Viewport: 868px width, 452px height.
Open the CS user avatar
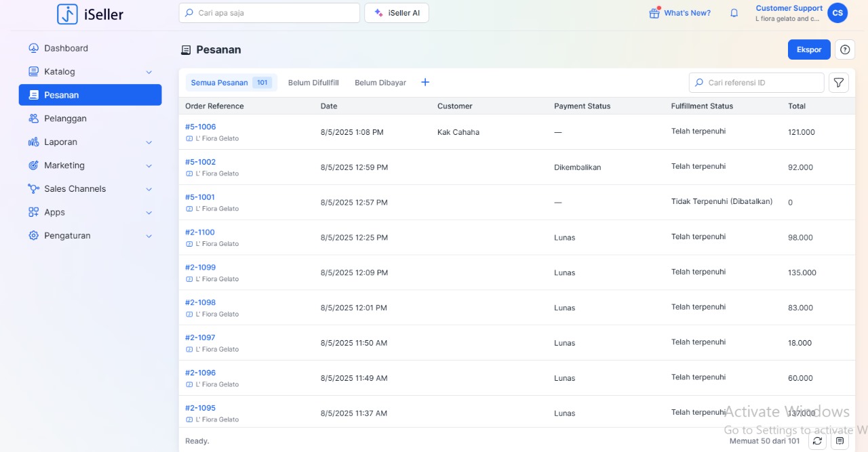pyautogui.click(x=837, y=13)
